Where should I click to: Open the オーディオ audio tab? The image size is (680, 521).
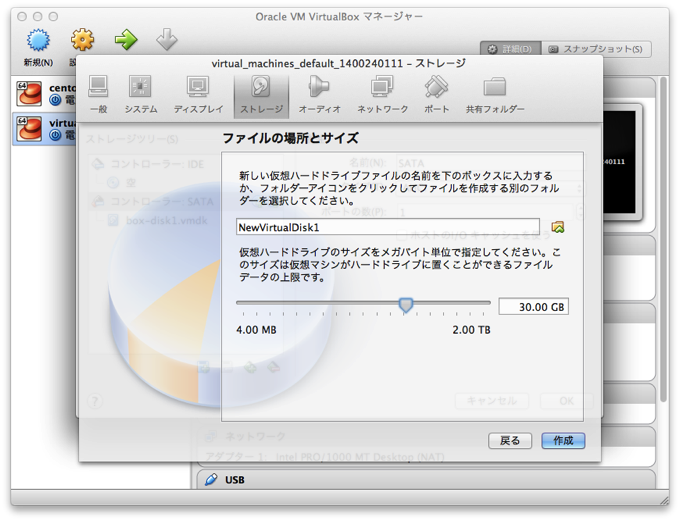pos(319,95)
